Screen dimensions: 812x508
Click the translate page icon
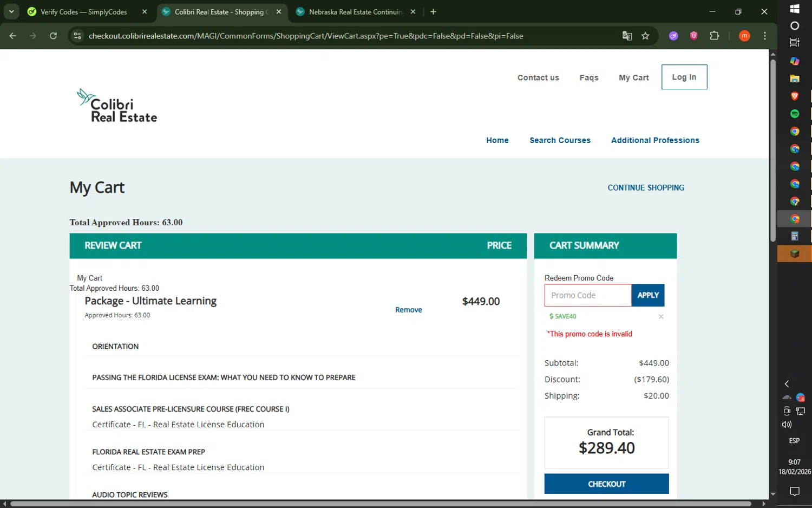point(627,36)
